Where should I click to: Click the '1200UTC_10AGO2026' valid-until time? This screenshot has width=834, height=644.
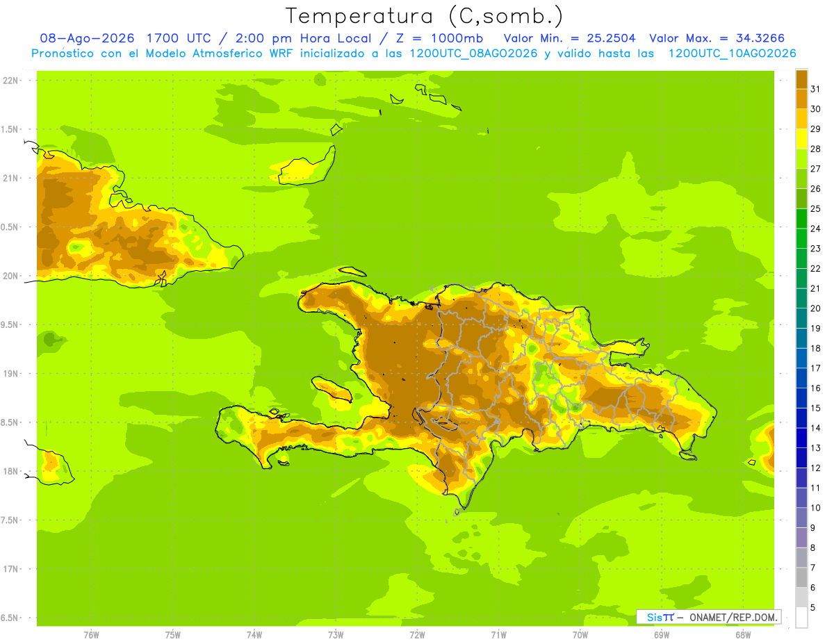(732, 53)
